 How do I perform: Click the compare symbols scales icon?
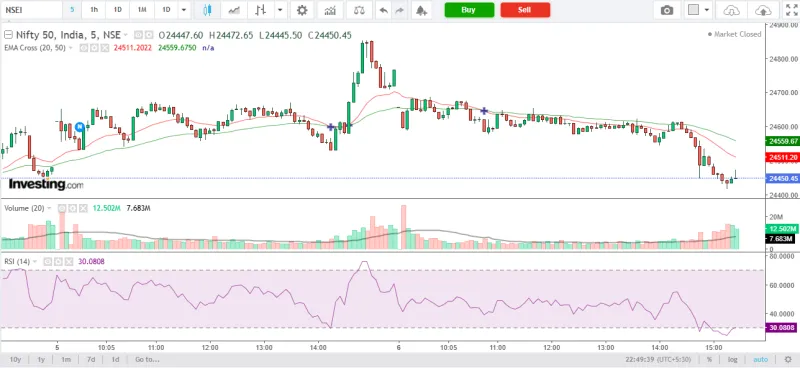click(359, 10)
